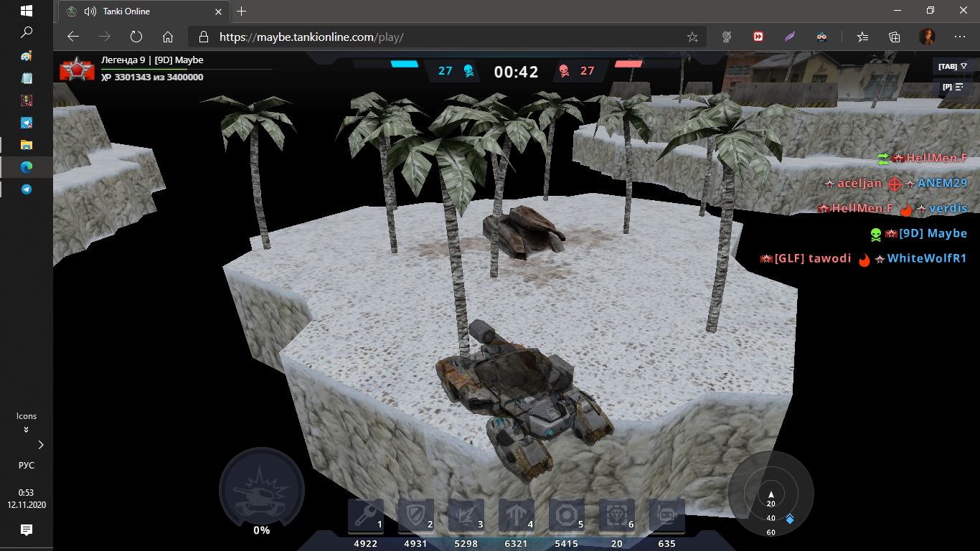Activate the drone supply showing 635
Viewport: 980px width, 551px height.
coord(667,517)
